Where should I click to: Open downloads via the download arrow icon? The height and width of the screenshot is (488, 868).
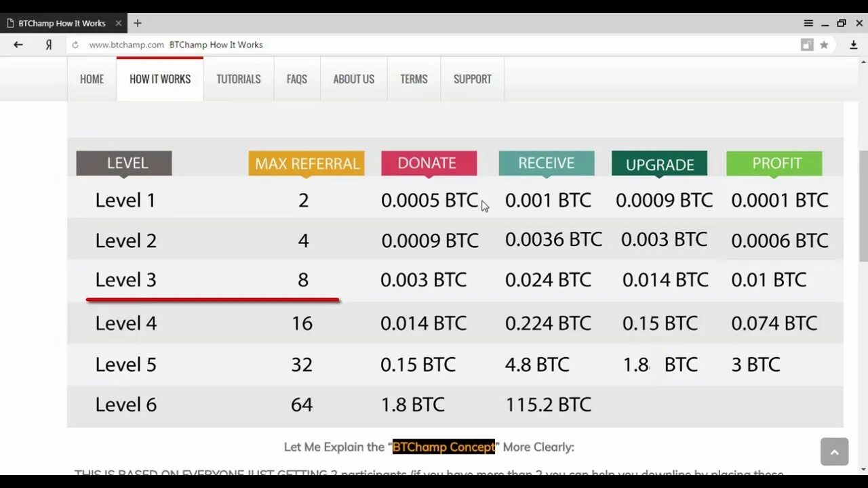tap(854, 45)
